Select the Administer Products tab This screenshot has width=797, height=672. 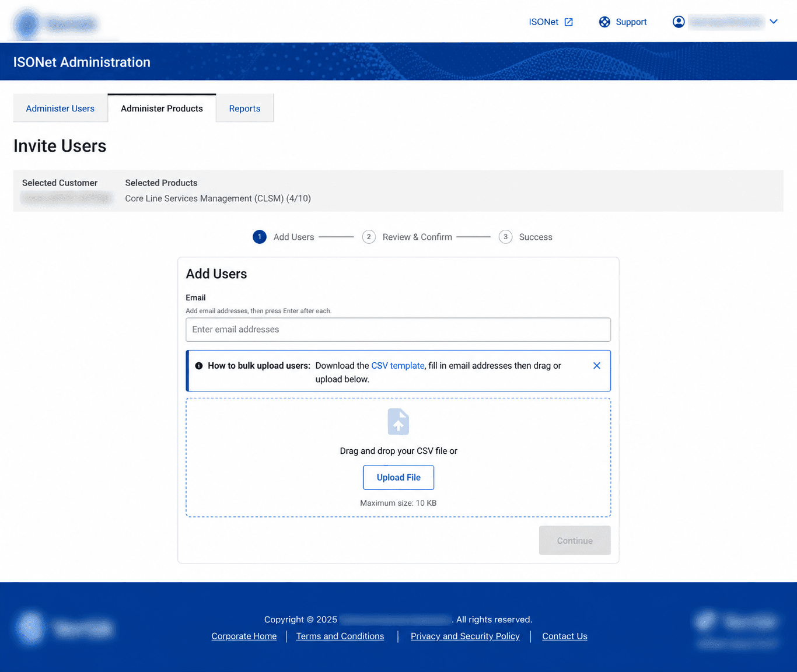pyautogui.click(x=162, y=108)
